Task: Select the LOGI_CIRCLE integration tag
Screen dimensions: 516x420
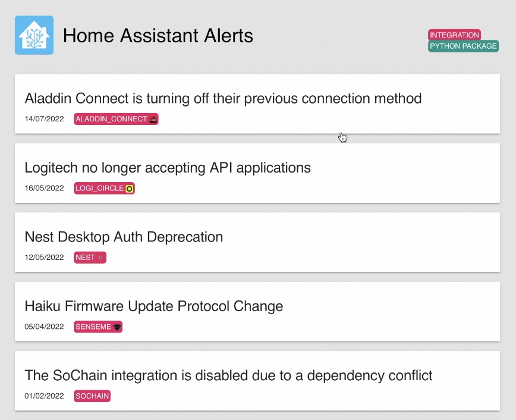Action: pos(104,189)
